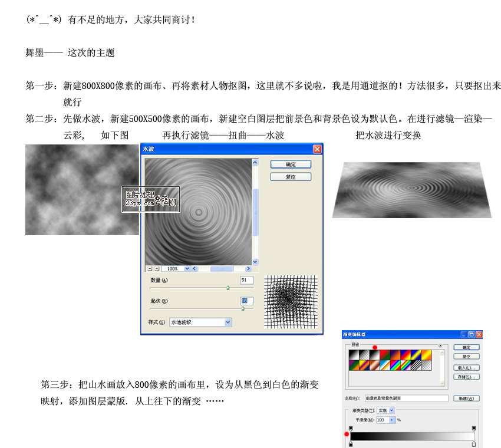Pick the copper gradient preset

click(375, 365)
